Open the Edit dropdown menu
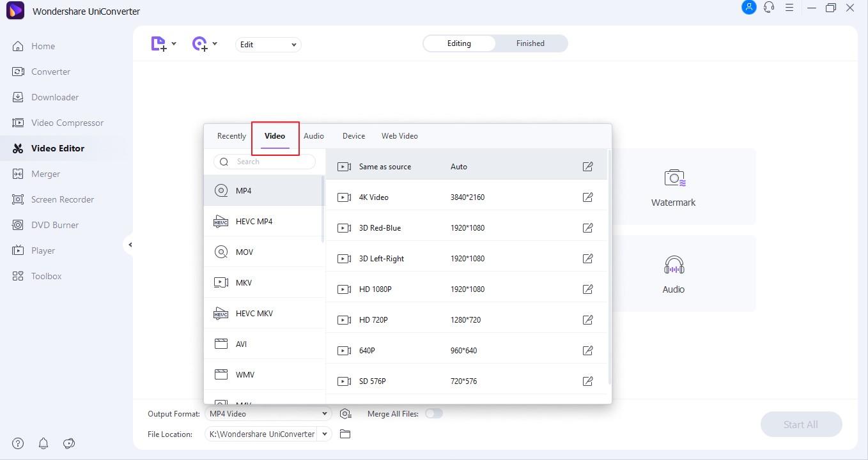The width and height of the screenshot is (868, 460). [x=268, y=45]
